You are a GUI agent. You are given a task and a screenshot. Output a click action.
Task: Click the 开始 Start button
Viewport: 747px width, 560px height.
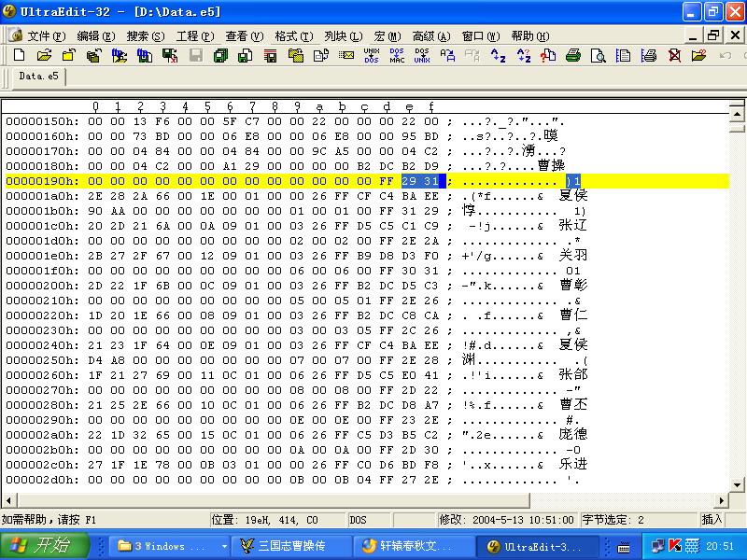click(45, 546)
